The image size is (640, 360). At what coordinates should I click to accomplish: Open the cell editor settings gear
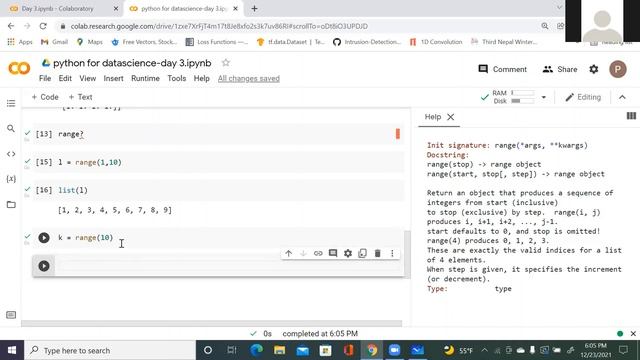click(x=348, y=253)
